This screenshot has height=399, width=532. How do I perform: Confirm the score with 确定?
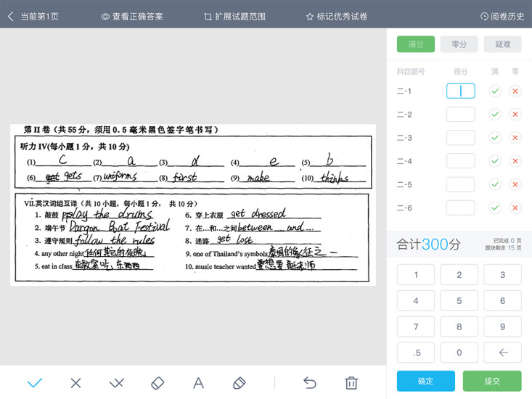(x=426, y=381)
